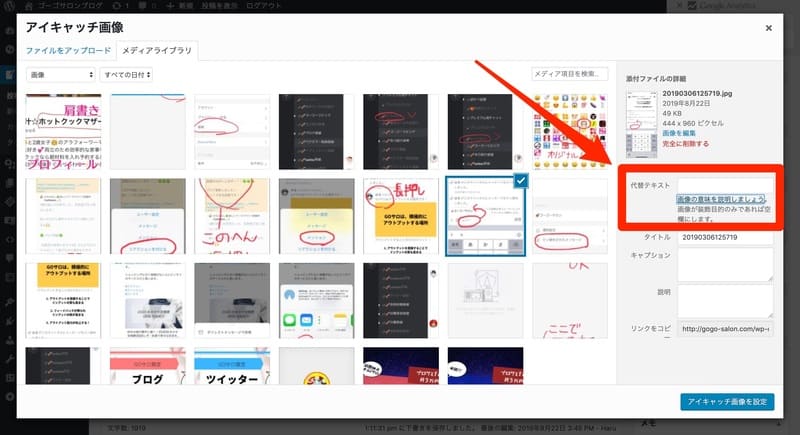Focus the タイトル field showing 20190306125719
This screenshot has width=800, height=435.
[724, 238]
